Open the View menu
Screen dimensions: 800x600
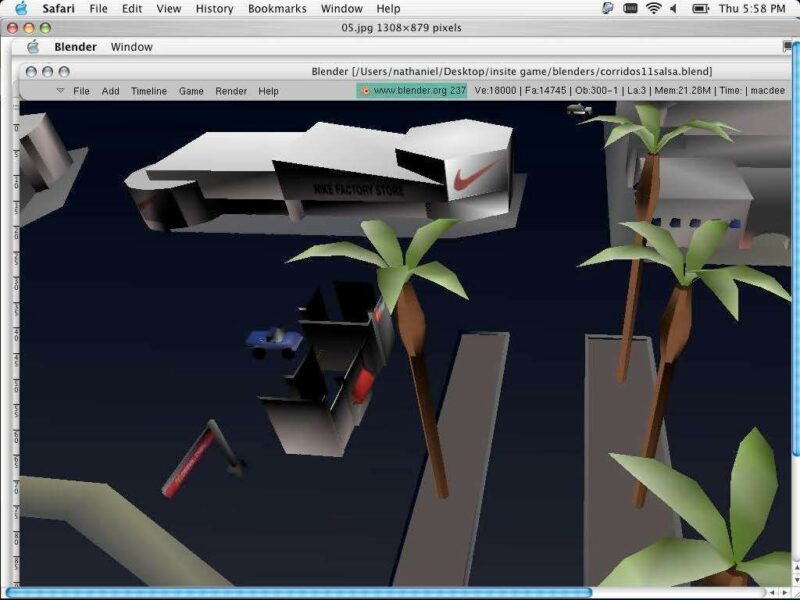pyautogui.click(x=168, y=9)
